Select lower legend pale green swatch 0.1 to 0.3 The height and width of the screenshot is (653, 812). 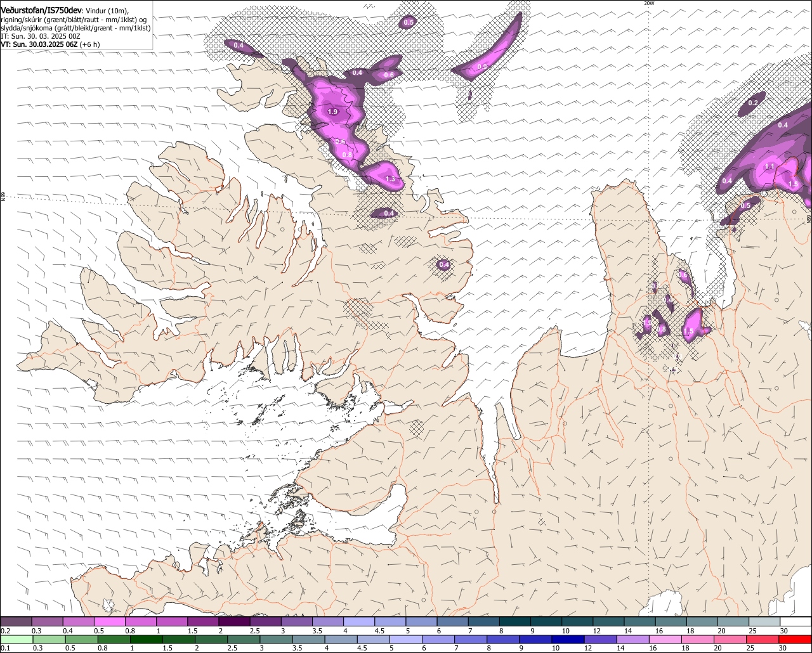click(17, 639)
